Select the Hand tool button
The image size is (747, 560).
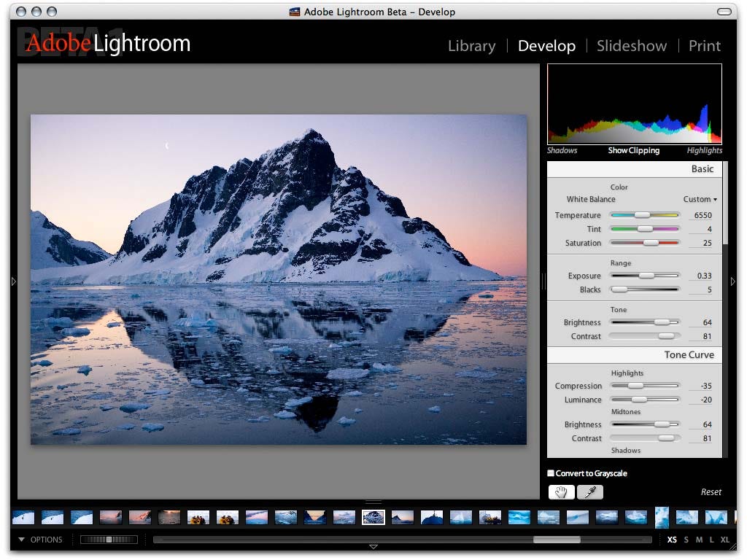(x=561, y=492)
